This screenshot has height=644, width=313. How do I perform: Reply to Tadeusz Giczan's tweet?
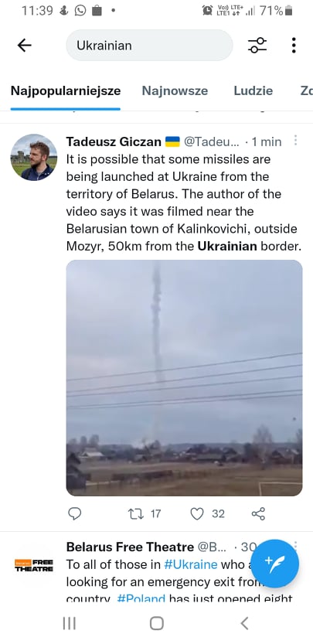click(74, 513)
